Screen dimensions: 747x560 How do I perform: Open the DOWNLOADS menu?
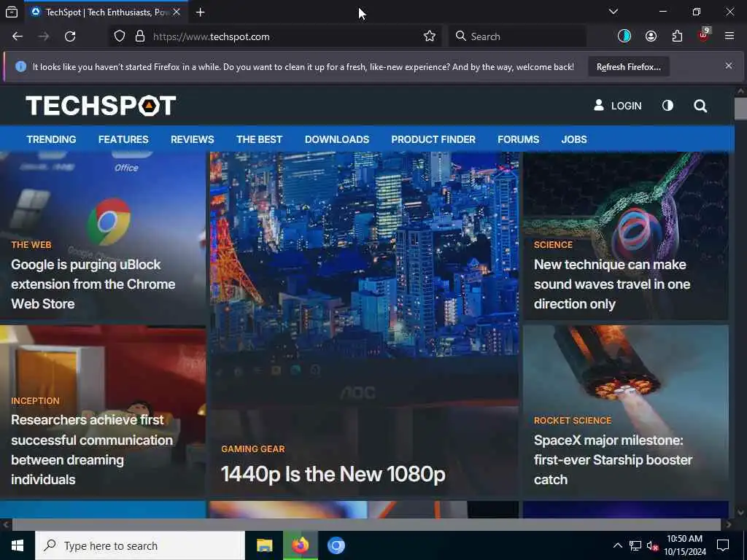tap(337, 139)
